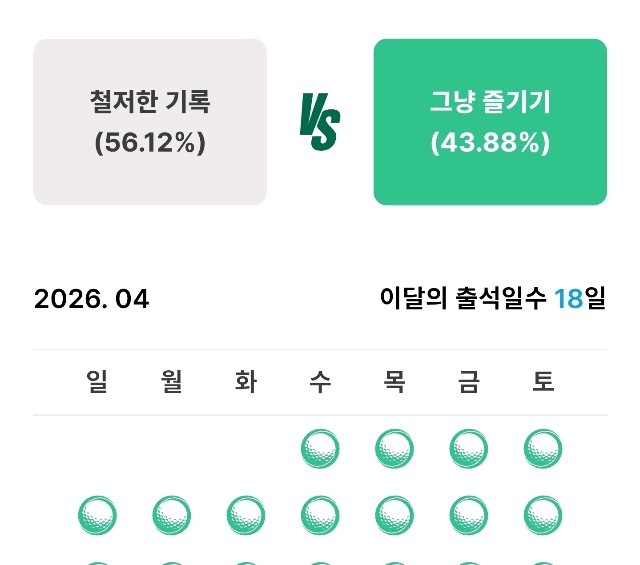640x565 pixels.
Task: Select the 수 weekday header
Action: (320, 381)
